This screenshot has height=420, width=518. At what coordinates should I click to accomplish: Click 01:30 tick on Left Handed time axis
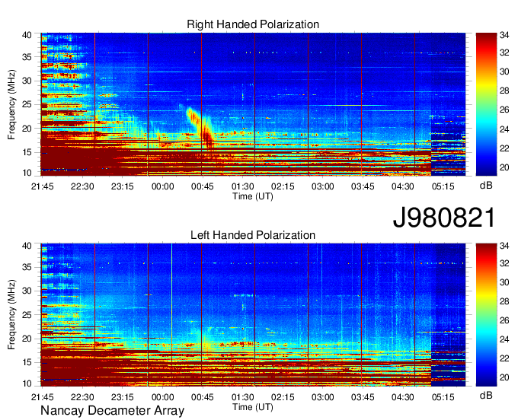point(243,397)
